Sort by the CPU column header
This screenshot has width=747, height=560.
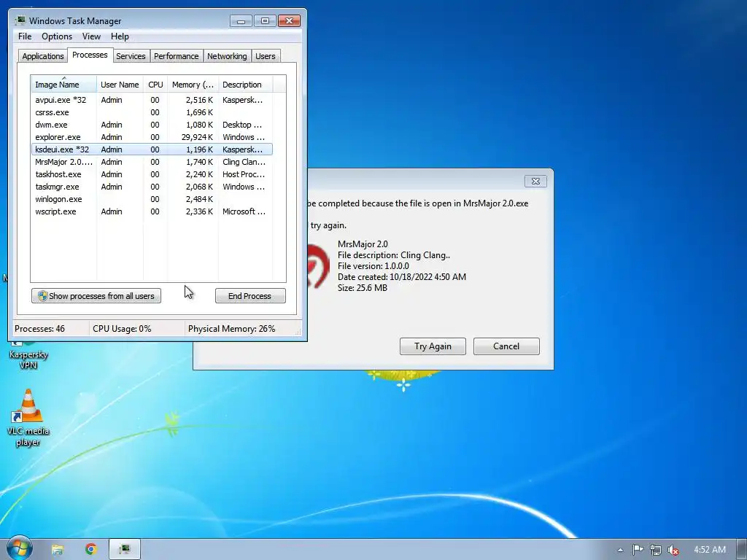pos(155,85)
